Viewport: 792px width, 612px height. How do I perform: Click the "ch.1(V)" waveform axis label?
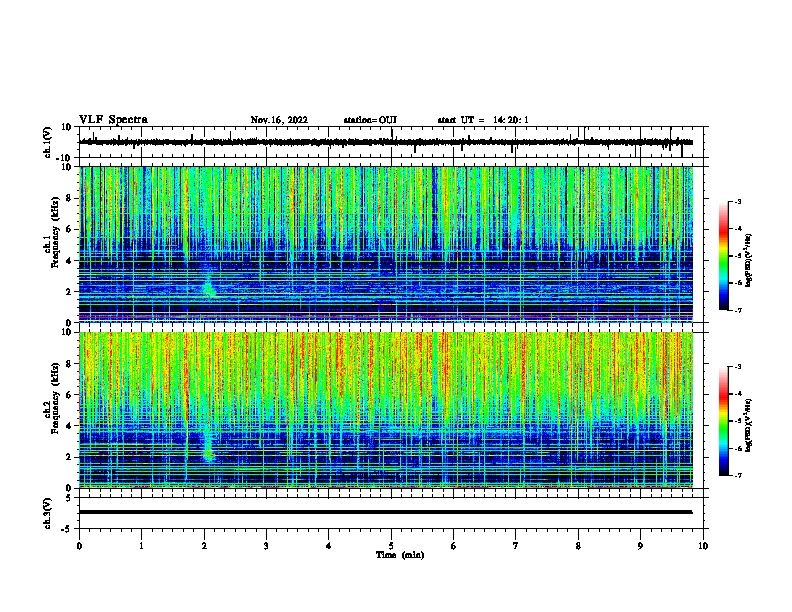click(48, 142)
